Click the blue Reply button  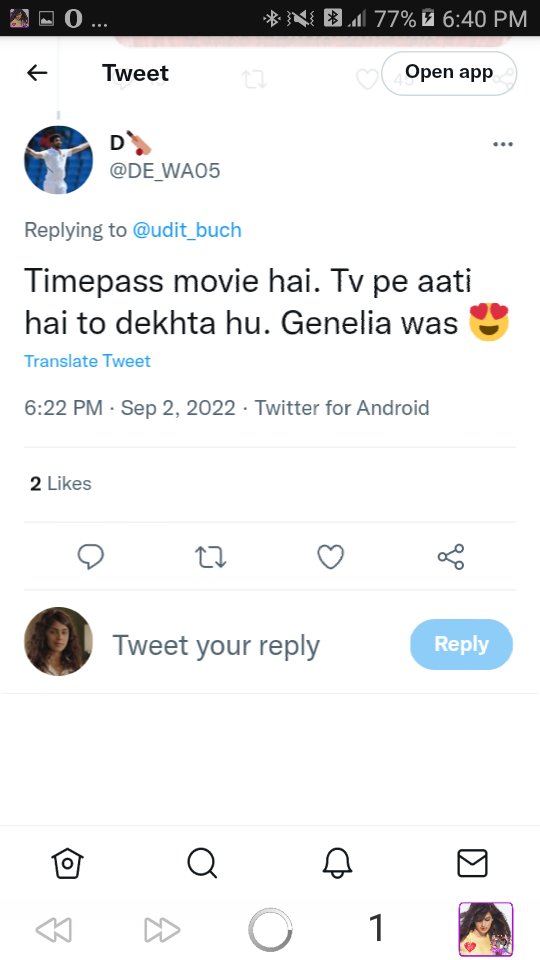tap(461, 644)
